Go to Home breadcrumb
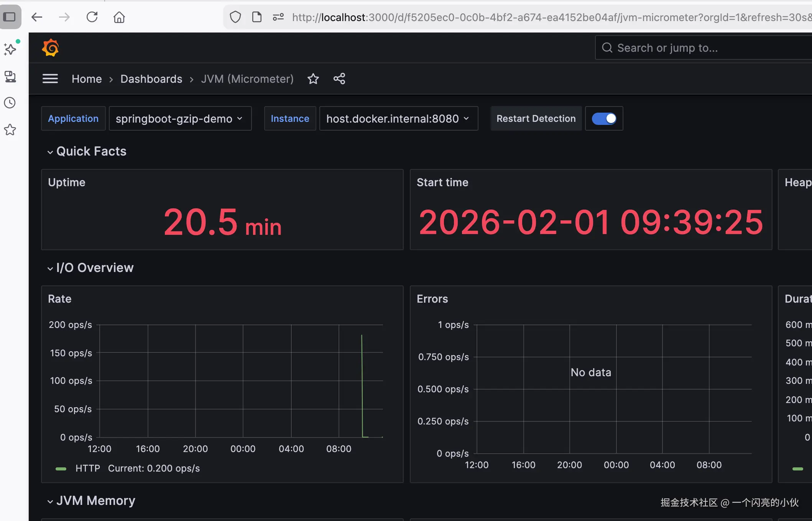The image size is (812, 521). tap(87, 79)
